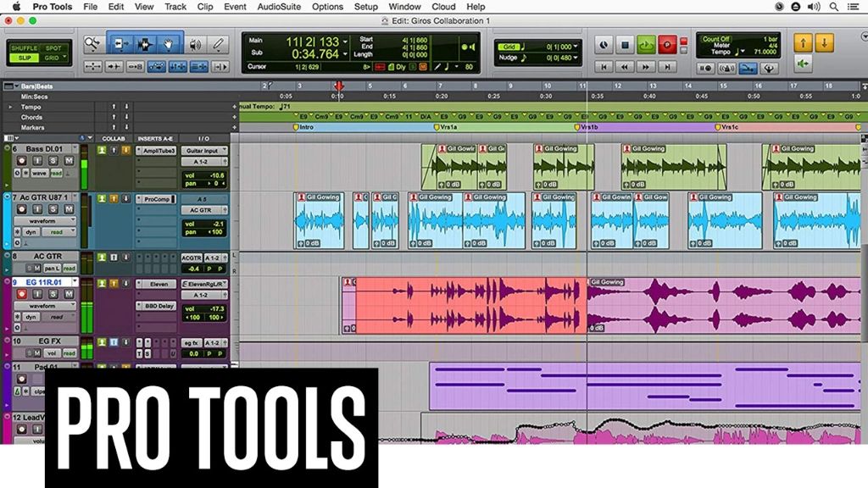Rewind the transport
The image size is (868, 488).
click(x=625, y=67)
